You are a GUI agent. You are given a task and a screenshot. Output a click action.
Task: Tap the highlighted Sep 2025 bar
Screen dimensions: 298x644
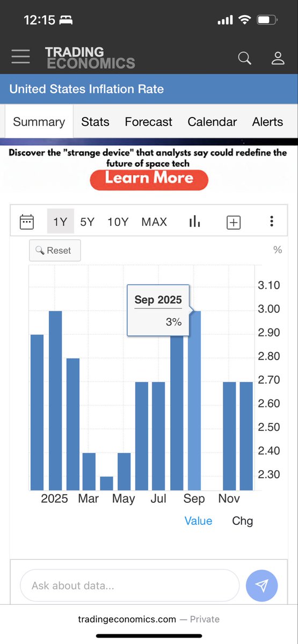(x=194, y=400)
